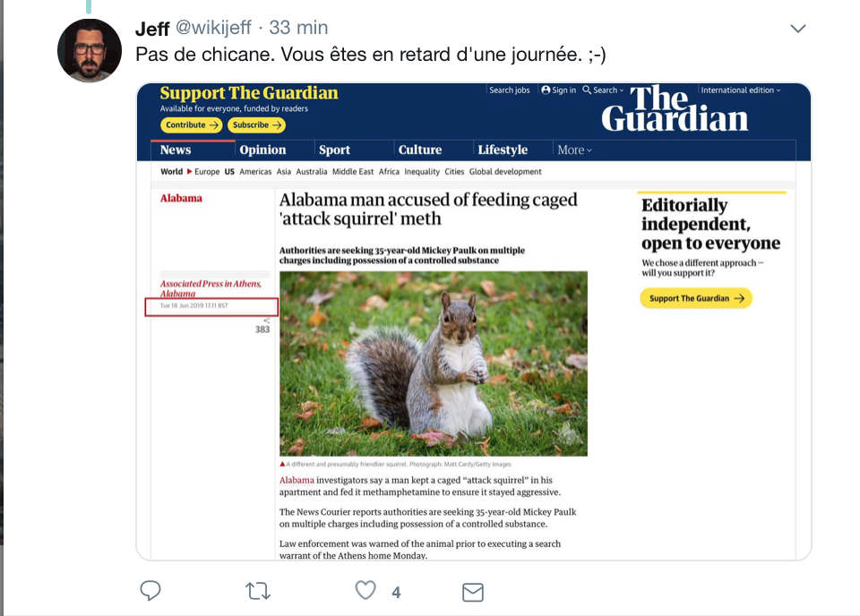Expand tweet options chevron menu
Image resolution: width=860 pixels, height=616 pixels.
tap(798, 29)
